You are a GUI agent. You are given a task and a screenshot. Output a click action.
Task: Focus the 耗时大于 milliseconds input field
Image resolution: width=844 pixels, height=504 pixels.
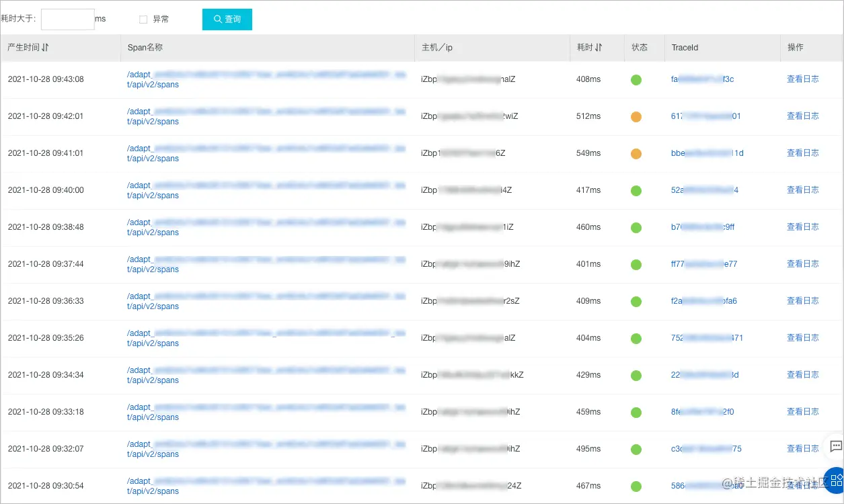click(x=68, y=19)
